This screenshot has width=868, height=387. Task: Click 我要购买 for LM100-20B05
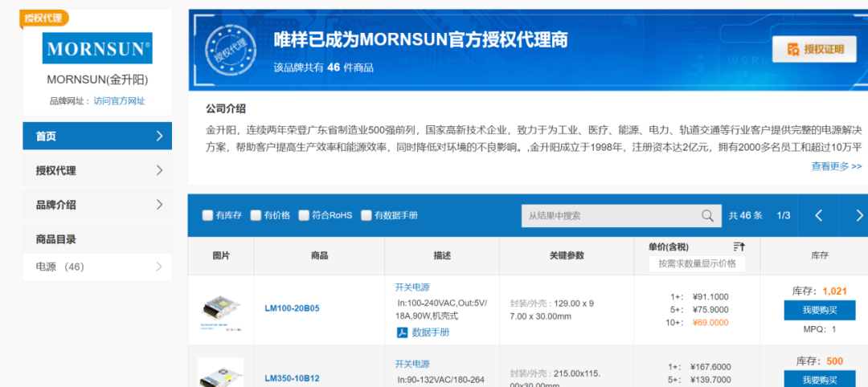pos(820,311)
